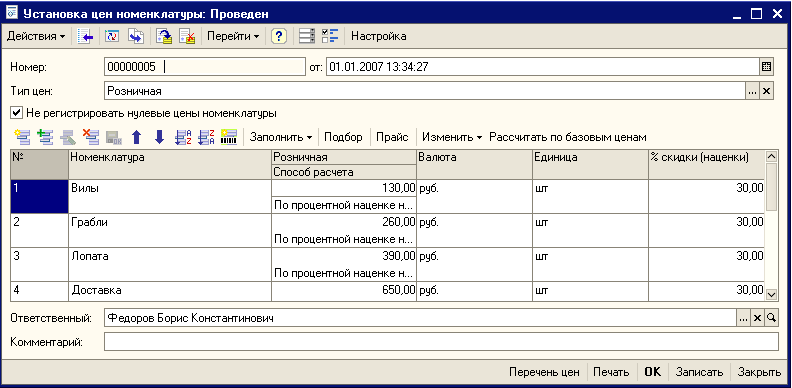Click the 'Записать' button

(x=700, y=372)
